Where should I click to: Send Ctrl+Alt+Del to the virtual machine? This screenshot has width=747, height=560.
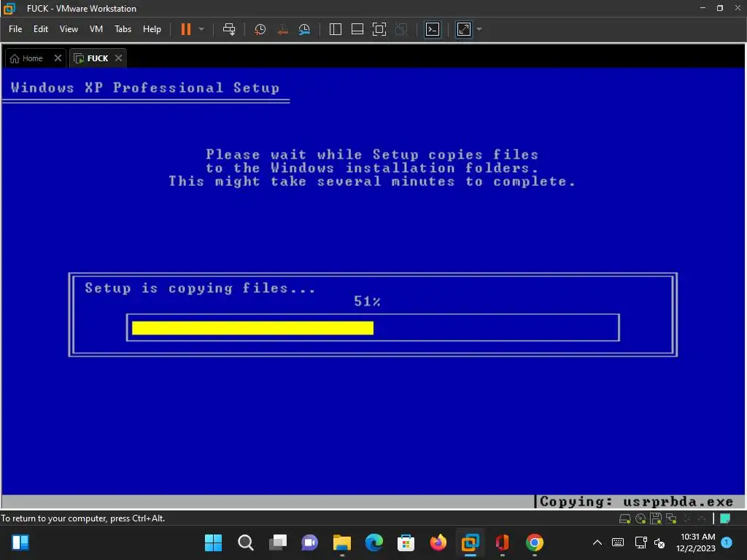point(229,29)
